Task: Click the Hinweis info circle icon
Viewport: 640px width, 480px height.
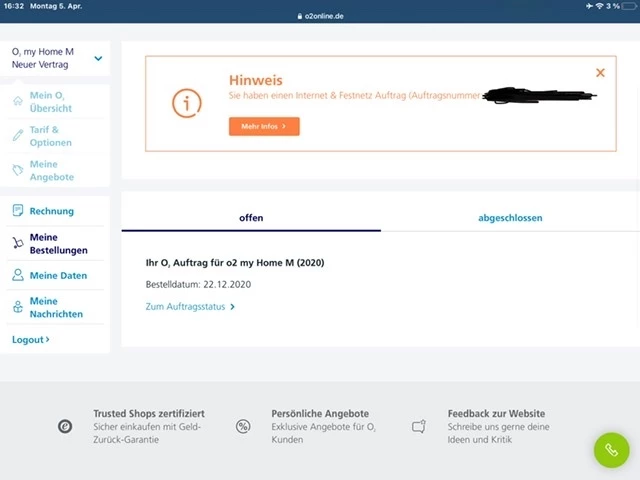Action: click(x=187, y=103)
